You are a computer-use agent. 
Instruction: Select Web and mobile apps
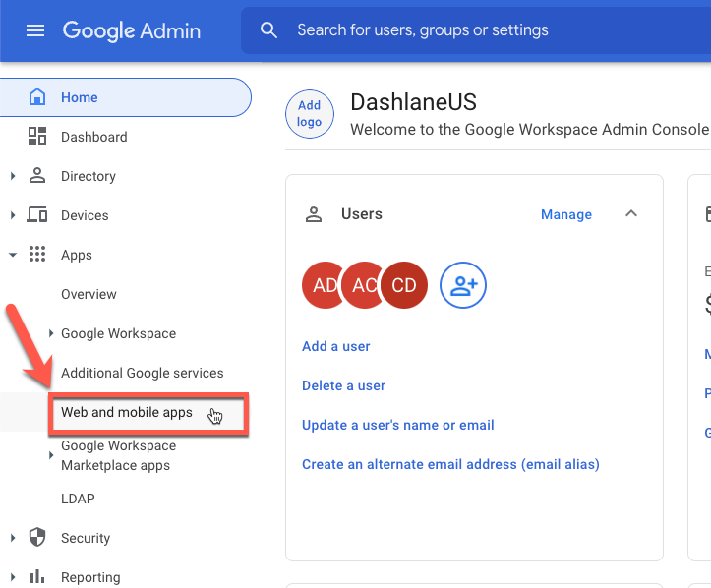pos(127,412)
